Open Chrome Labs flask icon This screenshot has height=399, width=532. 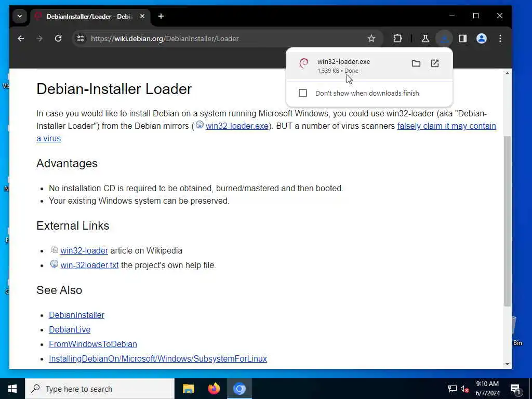point(425,38)
